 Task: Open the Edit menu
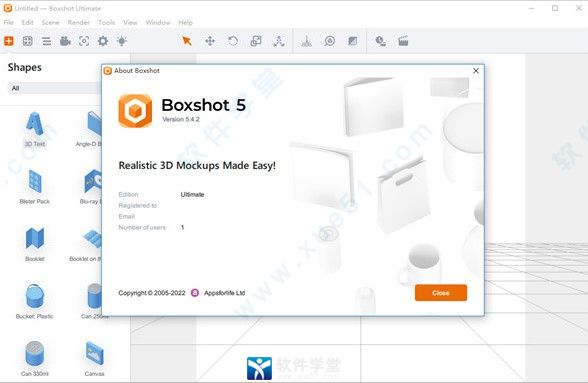[27, 23]
